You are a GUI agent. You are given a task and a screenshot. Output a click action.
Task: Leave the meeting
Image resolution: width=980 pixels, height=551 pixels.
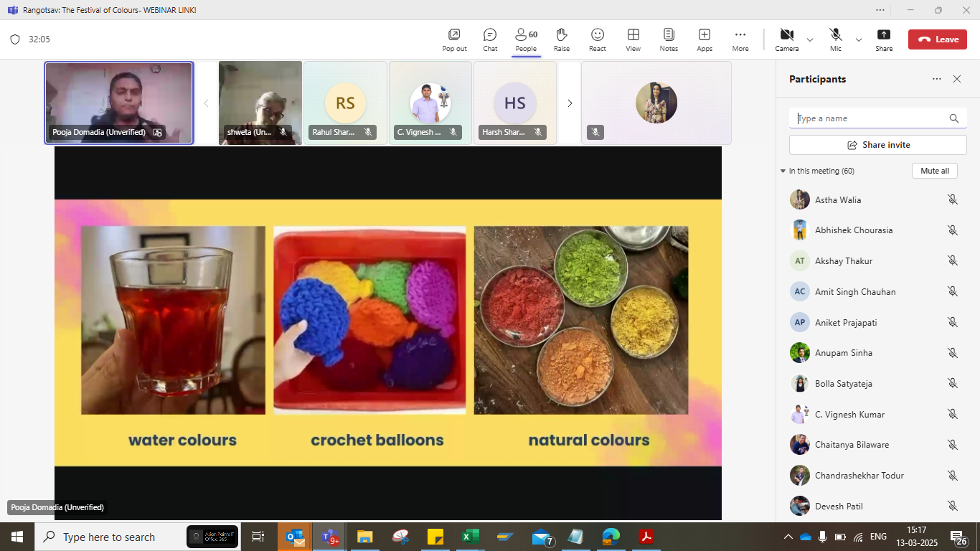tap(937, 39)
